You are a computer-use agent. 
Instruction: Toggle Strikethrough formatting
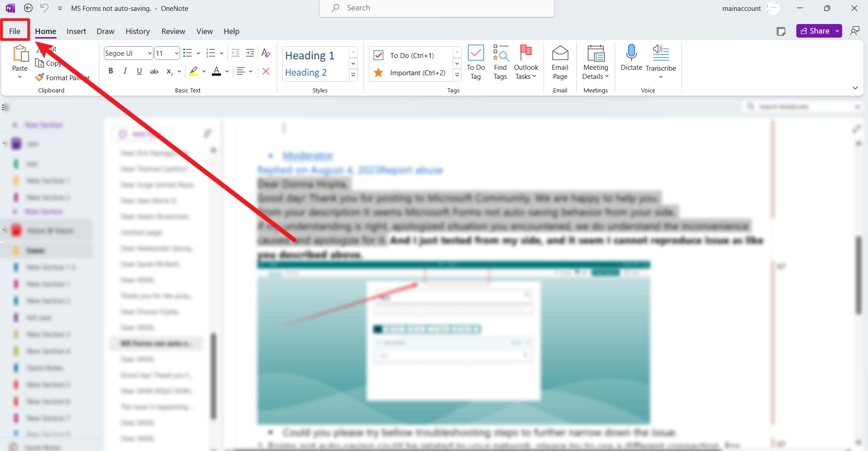154,71
